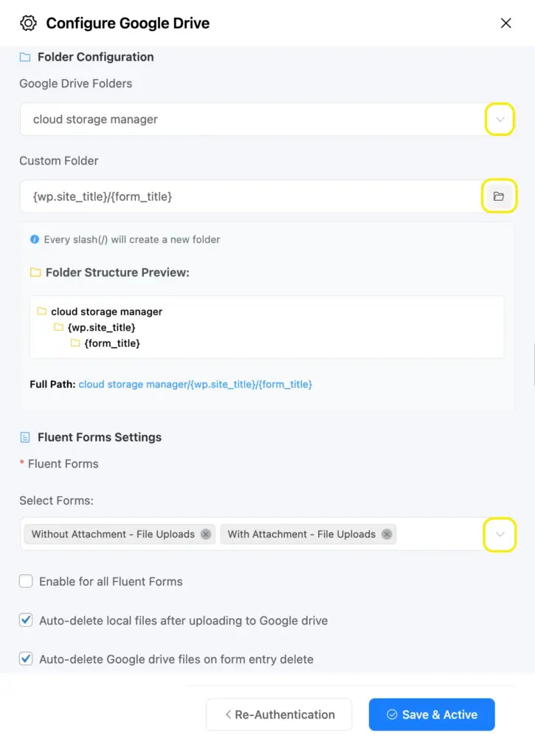
Task: Click the Re-Authentication button
Action: (x=279, y=714)
